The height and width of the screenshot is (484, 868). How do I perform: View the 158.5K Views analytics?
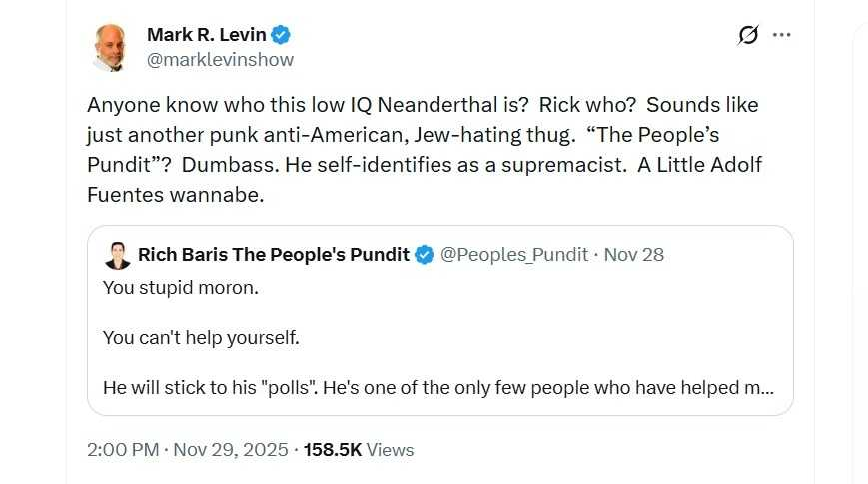(x=360, y=450)
